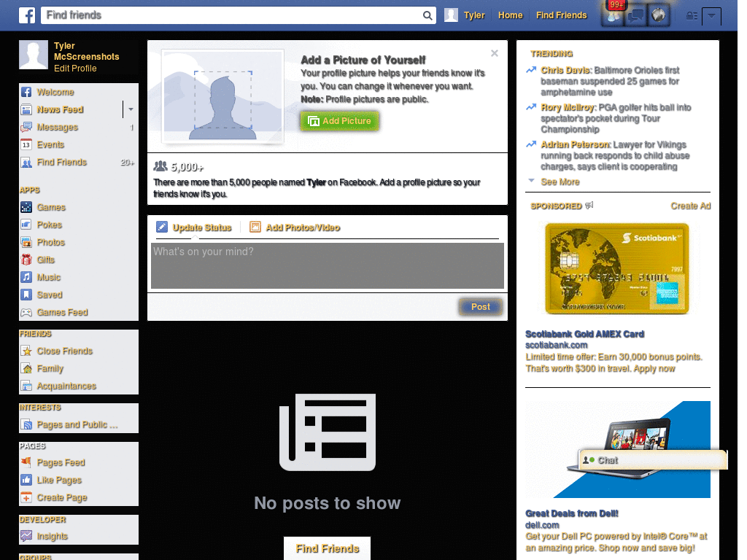Go to Home in top bar
Viewport: 747px width, 560px height.
(x=510, y=15)
